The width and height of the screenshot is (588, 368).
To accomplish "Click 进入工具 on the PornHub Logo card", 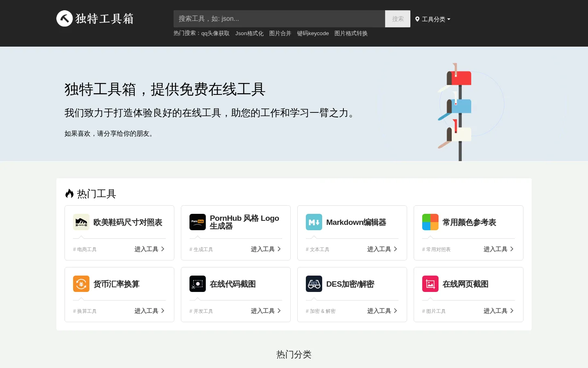I will 266,249.
